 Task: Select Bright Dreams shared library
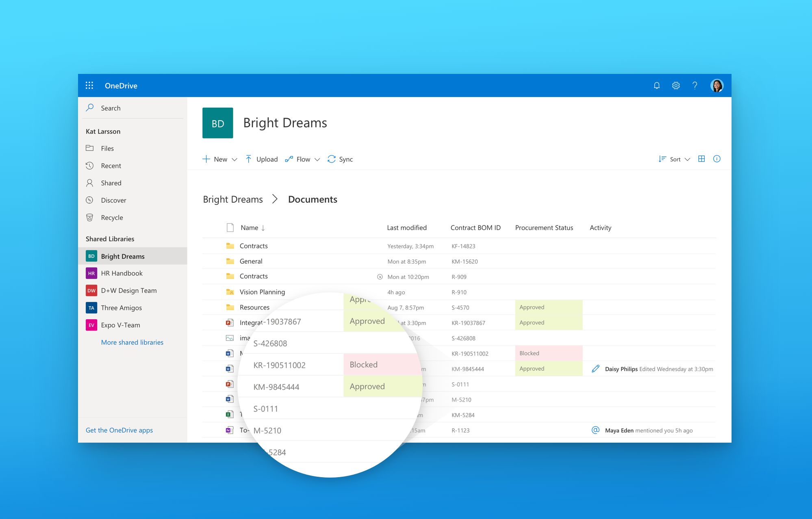tap(132, 256)
